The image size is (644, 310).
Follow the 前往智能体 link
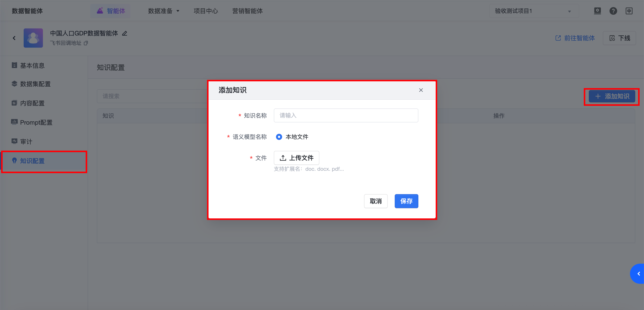[575, 38]
